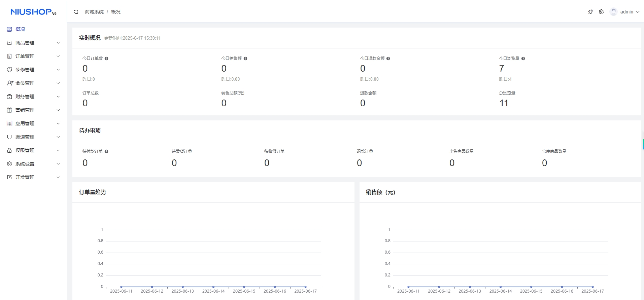Expand the 订单管理 submenu arrow
This screenshot has height=300, width=644.
pyautogui.click(x=58, y=56)
